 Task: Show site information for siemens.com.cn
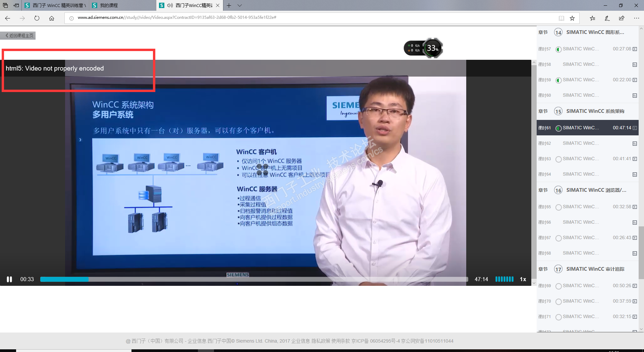click(x=71, y=18)
